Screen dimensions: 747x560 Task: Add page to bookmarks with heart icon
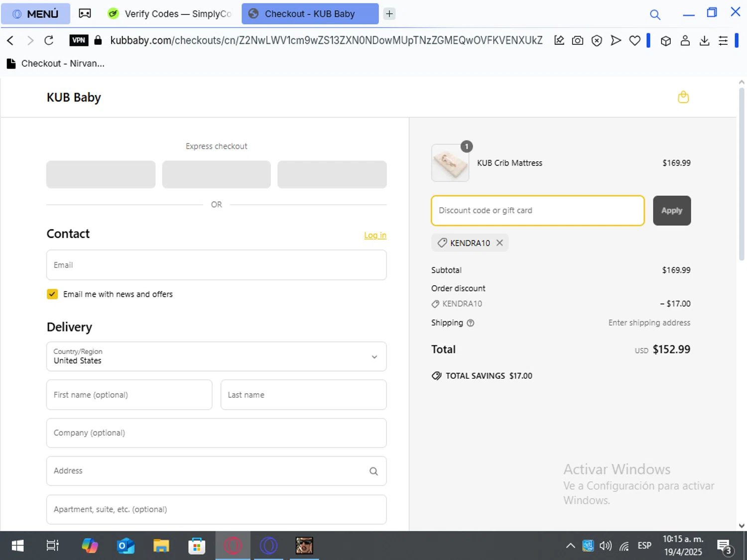point(635,40)
